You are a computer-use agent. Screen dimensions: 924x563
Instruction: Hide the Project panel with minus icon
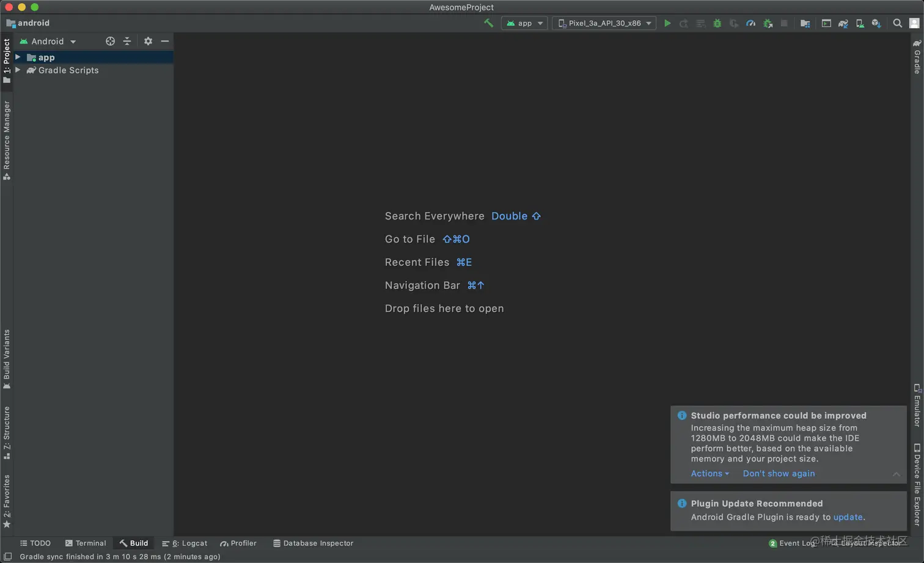[x=165, y=41]
